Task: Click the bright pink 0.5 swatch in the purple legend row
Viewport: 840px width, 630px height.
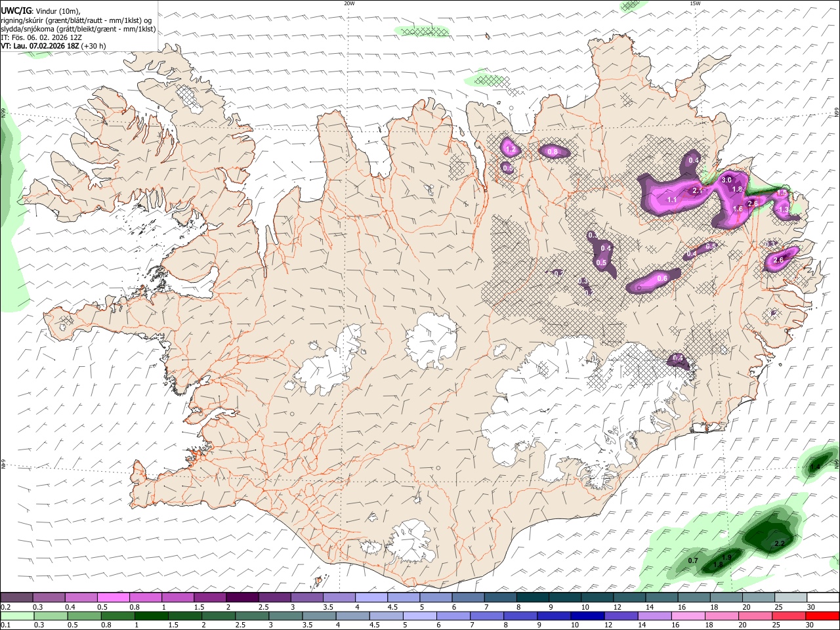Action: coord(114,598)
